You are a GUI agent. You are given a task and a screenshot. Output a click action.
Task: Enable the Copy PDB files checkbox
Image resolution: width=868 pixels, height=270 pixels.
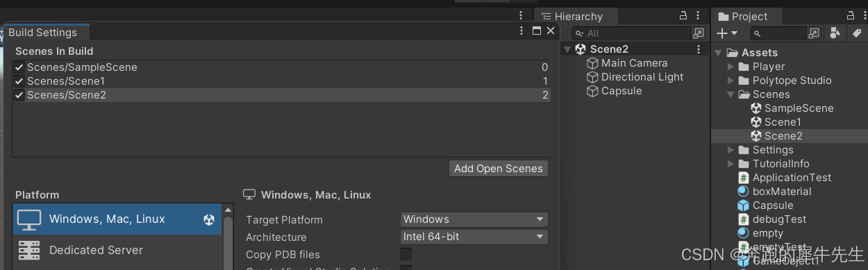click(406, 254)
